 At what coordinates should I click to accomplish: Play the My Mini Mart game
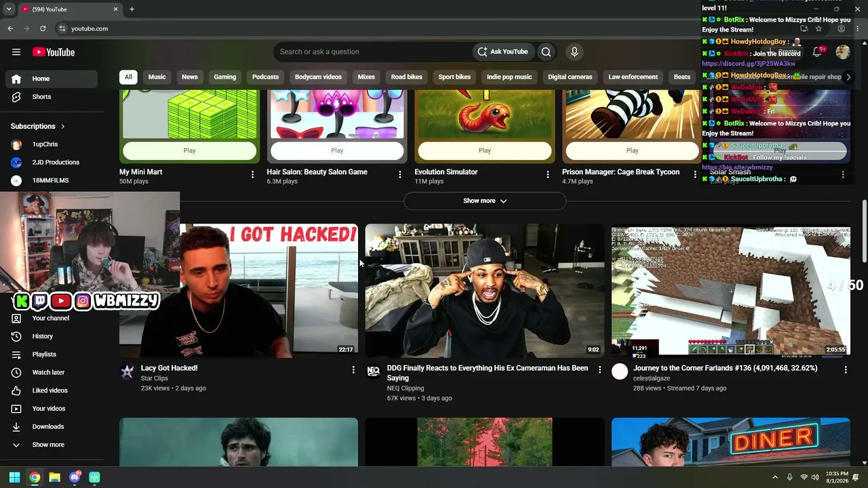coord(189,150)
